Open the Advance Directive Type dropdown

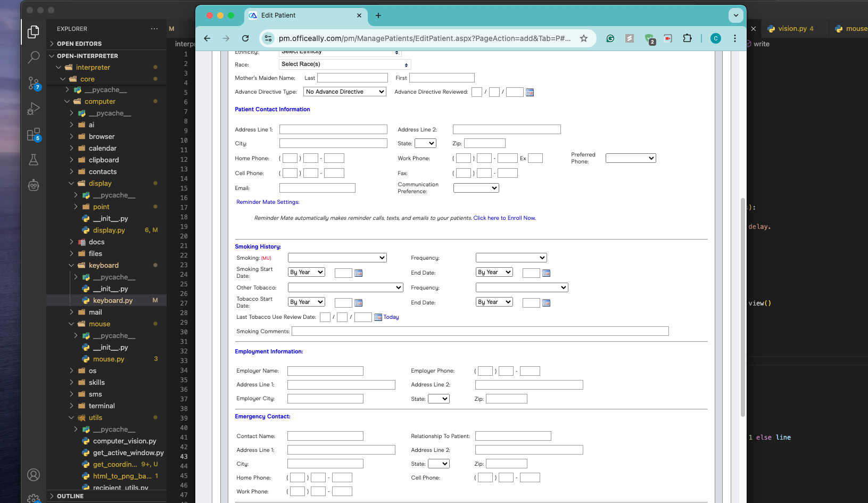coord(345,92)
